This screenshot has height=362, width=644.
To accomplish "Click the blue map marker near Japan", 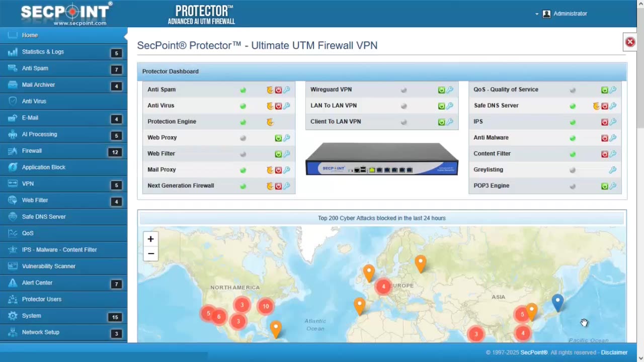I will click(557, 303).
